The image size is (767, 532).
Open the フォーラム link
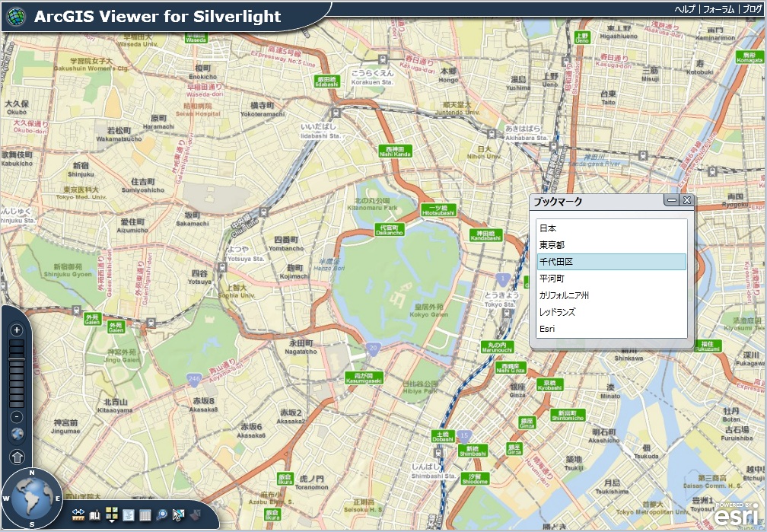point(718,9)
